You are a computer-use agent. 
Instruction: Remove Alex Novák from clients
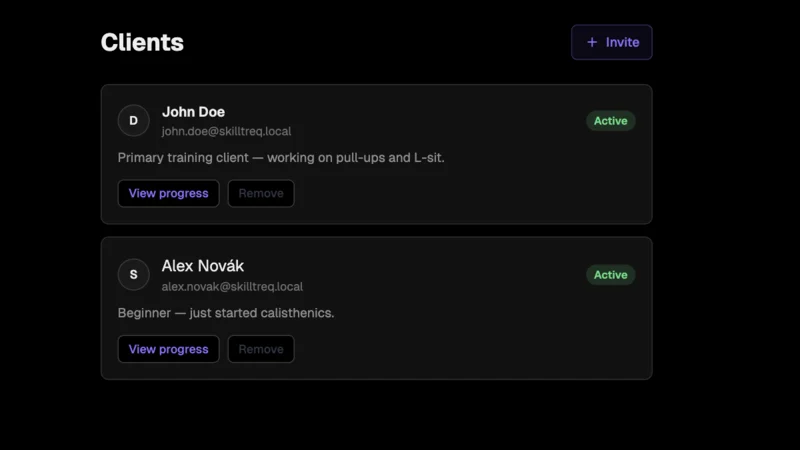click(261, 349)
